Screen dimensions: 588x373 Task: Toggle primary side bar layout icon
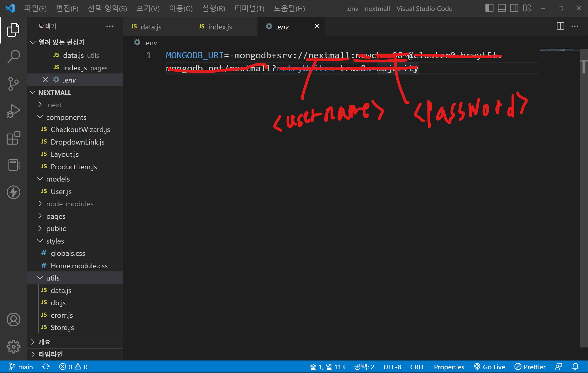click(x=489, y=8)
